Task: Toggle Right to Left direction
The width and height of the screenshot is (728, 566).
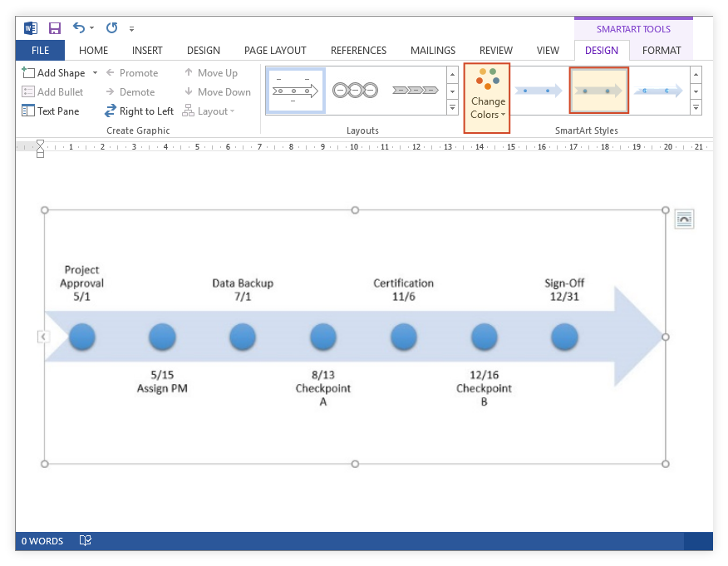Action: 140,111
